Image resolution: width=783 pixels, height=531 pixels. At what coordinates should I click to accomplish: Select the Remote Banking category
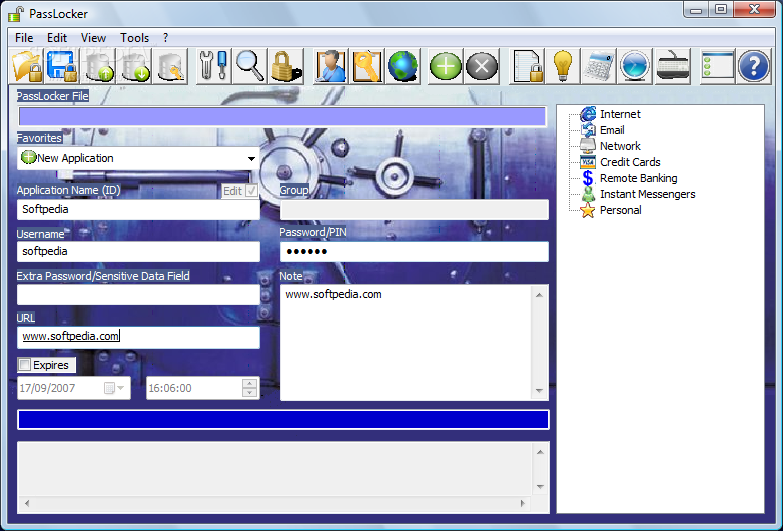[x=639, y=178]
